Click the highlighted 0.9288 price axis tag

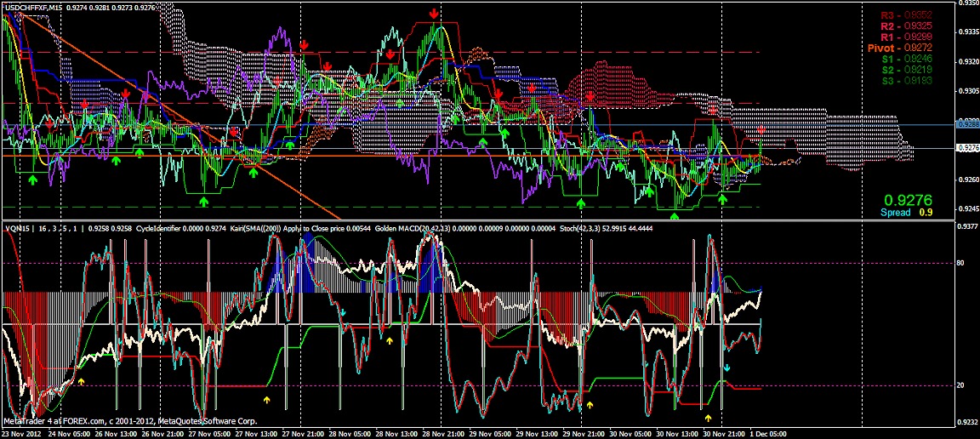pyautogui.click(x=967, y=124)
